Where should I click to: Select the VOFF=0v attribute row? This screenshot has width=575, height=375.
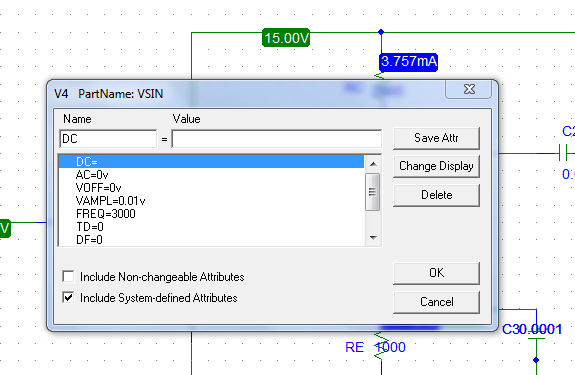pos(212,188)
